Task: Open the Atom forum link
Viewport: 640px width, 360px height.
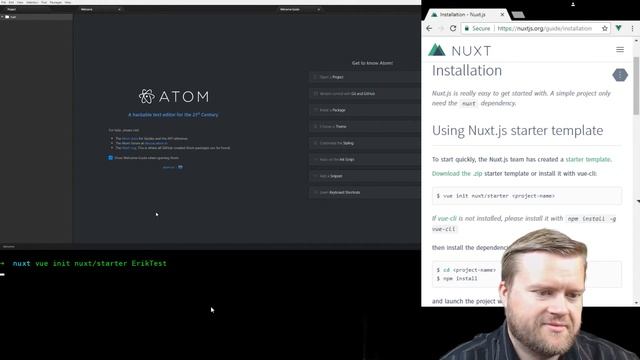Action: tap(156, 143)
